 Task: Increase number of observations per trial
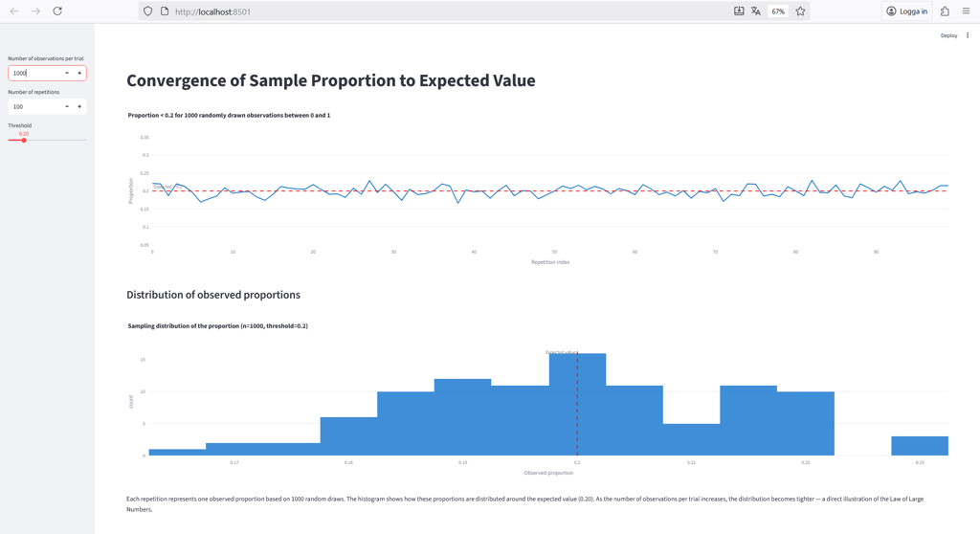[x=79, y=73]
